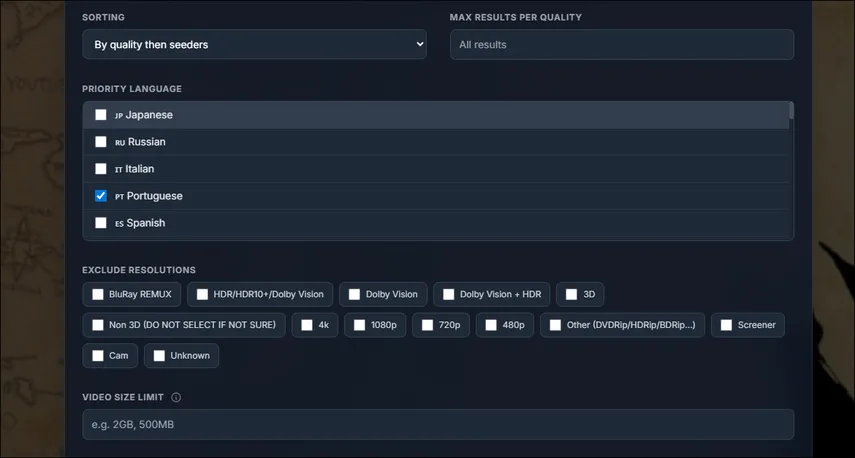Click the Video Size Limit input field
Viewport: 855px width, 458px height.
[x=438, y=424]
